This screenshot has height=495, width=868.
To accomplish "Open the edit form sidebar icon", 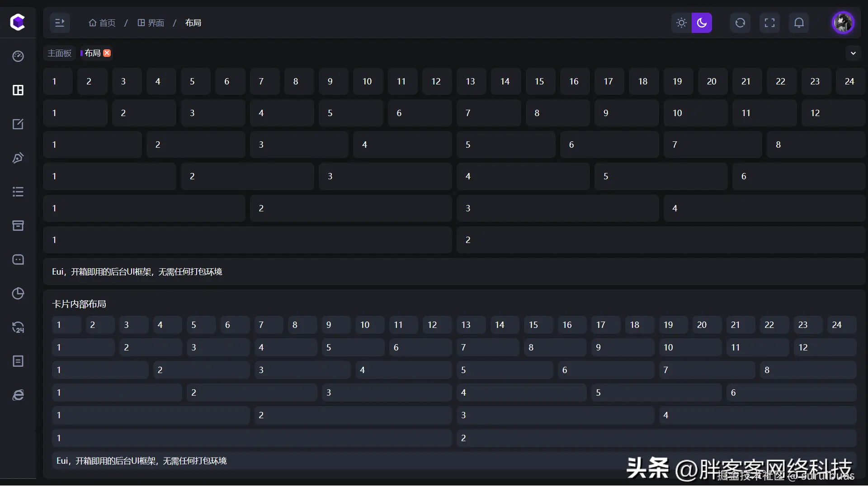I will pyautogui.click(x=18, y=124).
